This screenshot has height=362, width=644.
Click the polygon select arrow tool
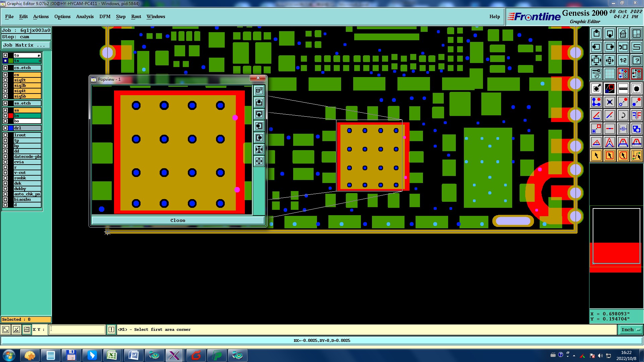[623, 156]
